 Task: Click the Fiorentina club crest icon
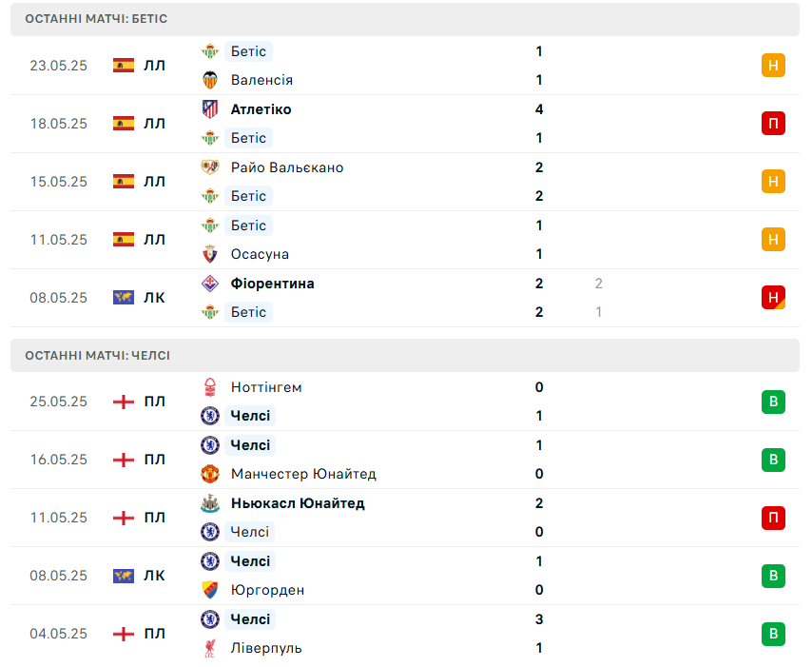pyautogui.click(x=210, y=284)
